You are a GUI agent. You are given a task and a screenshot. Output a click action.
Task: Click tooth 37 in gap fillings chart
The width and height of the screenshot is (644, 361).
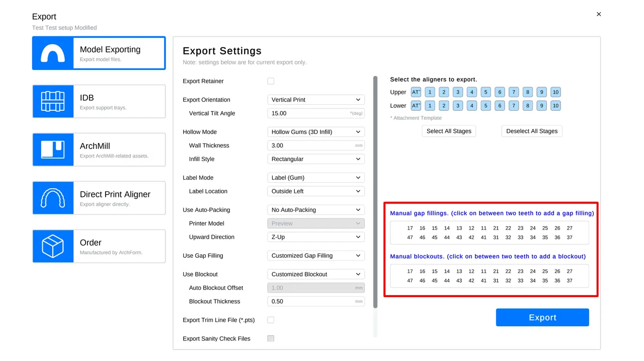(x=570, y=238)
